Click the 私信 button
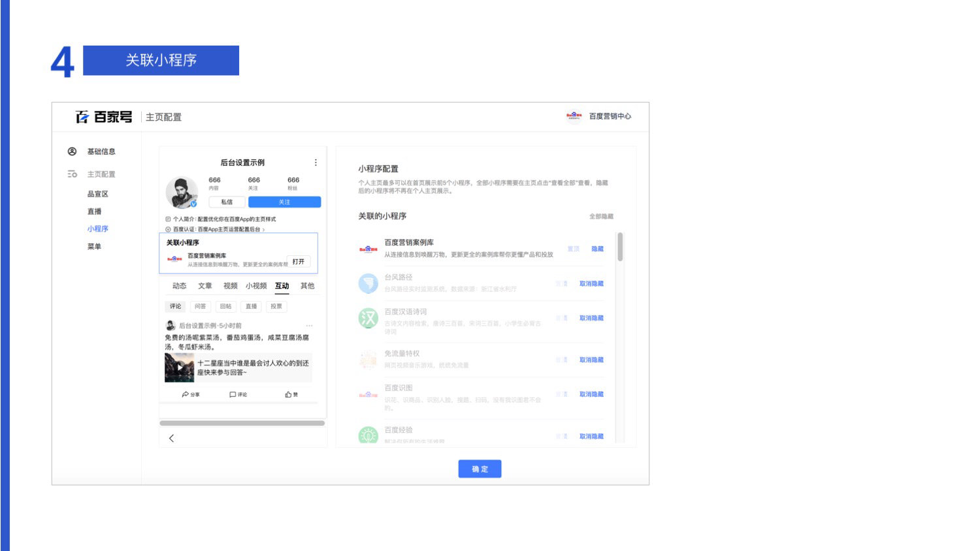The height and width of the screenshot is (551, 980). coord(227,202)
